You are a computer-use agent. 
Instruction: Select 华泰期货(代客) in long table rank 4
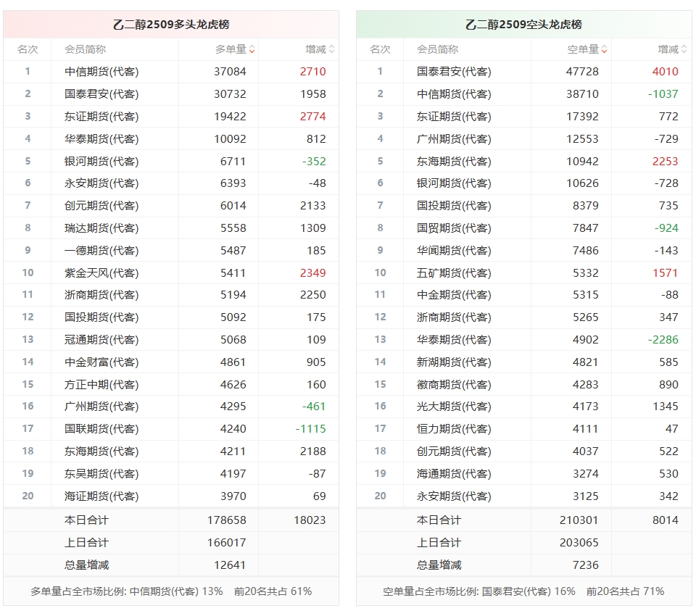pos(101,139)
